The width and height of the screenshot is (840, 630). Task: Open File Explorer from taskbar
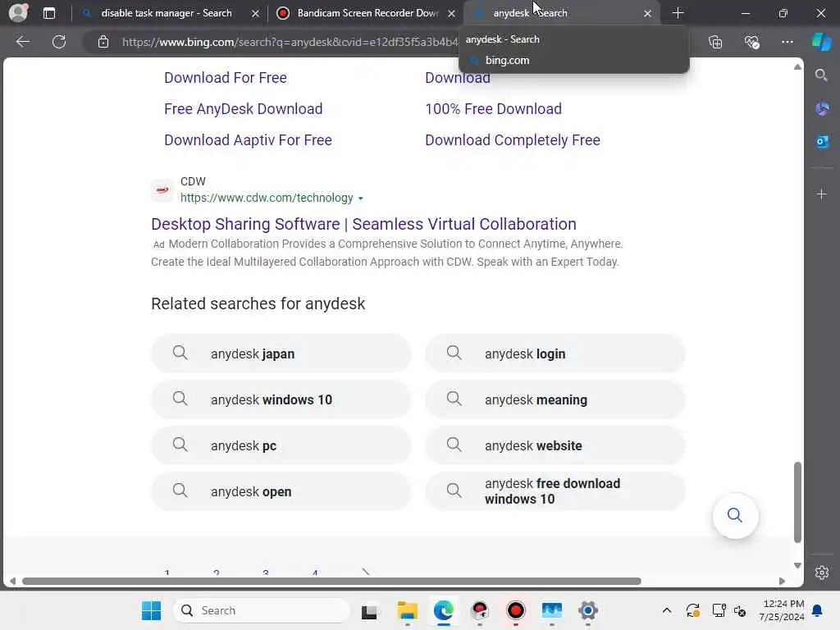[407, 610]
